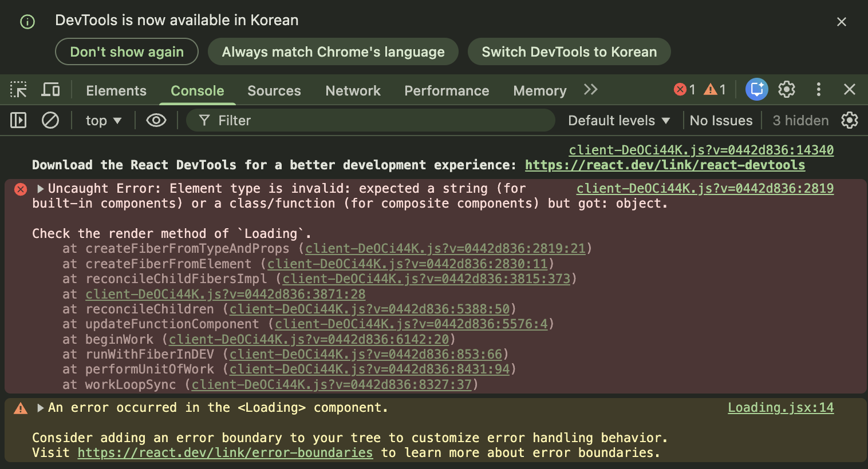Create a live expression using the eye icon
Viewport: 868px width, 469px height.
(156, 120)
